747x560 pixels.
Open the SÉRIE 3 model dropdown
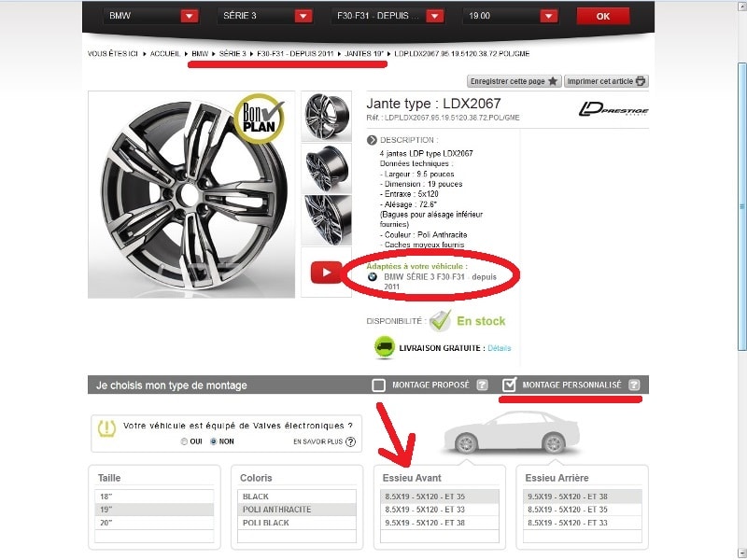265,16
